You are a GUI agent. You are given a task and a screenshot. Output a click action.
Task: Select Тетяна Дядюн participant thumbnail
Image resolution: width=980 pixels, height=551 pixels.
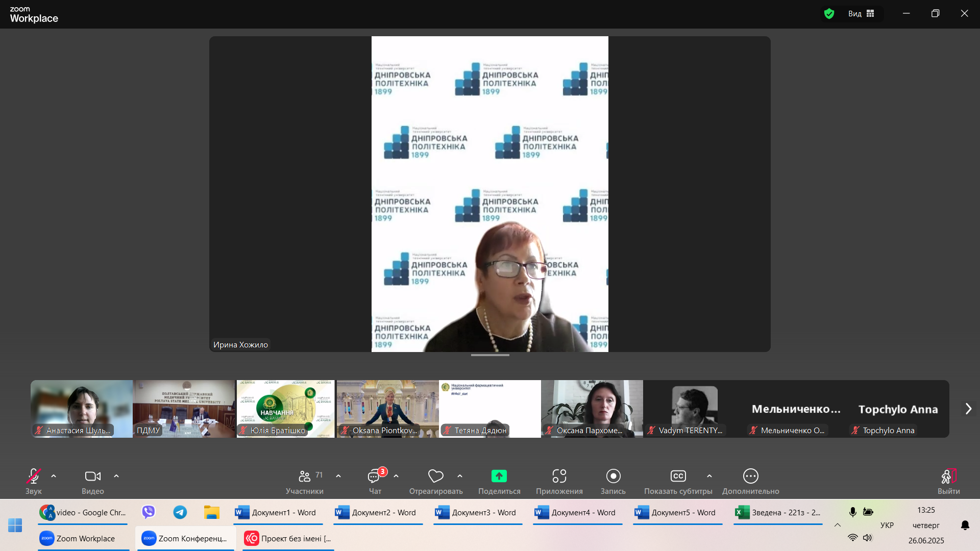[490, 409]
